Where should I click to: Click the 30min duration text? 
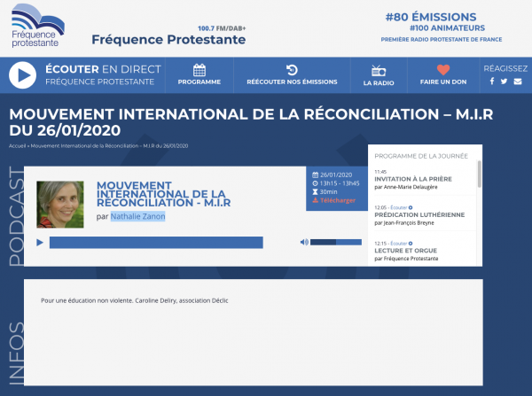coord(328,192)
